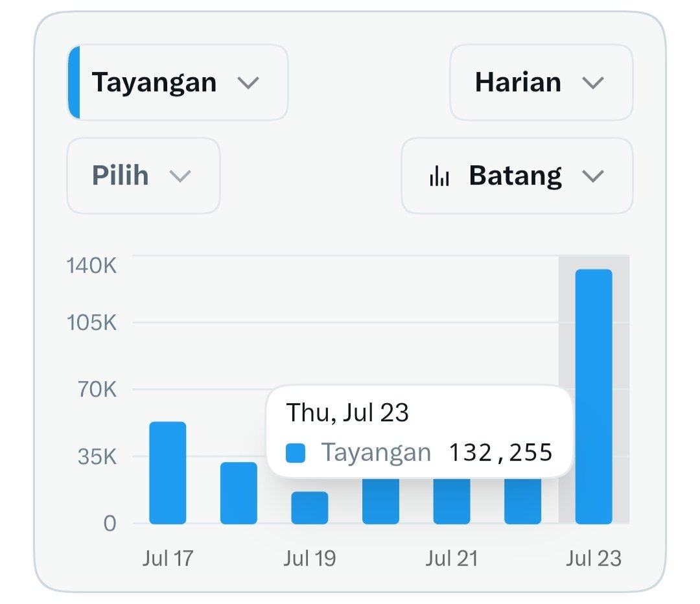Click the '140K' y-axis label
Screen dimensions: 700x604
click(x=91, y=266)
